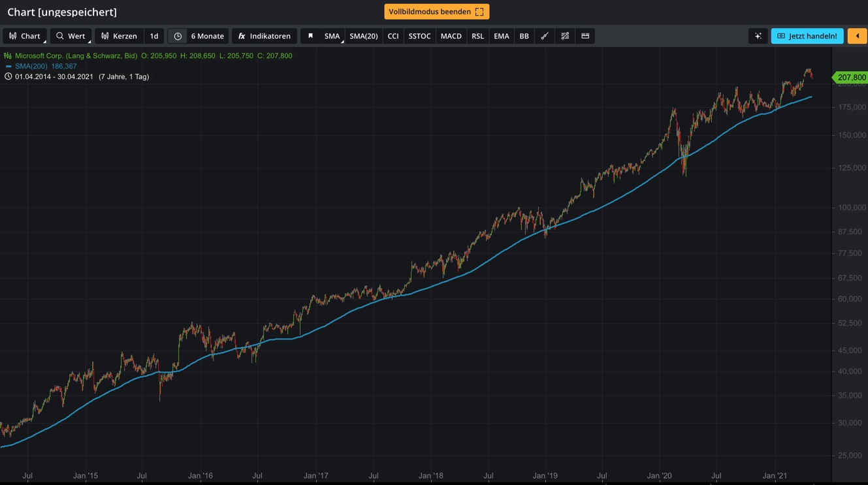868x485 pixels.
Task: Open the Chart dropdown menu
Action: 24,36
